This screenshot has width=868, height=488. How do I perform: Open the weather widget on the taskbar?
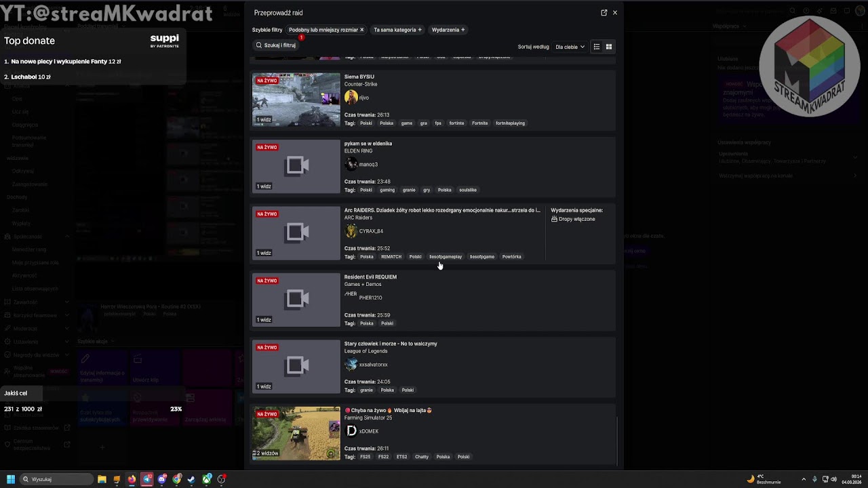pos(764,479)
